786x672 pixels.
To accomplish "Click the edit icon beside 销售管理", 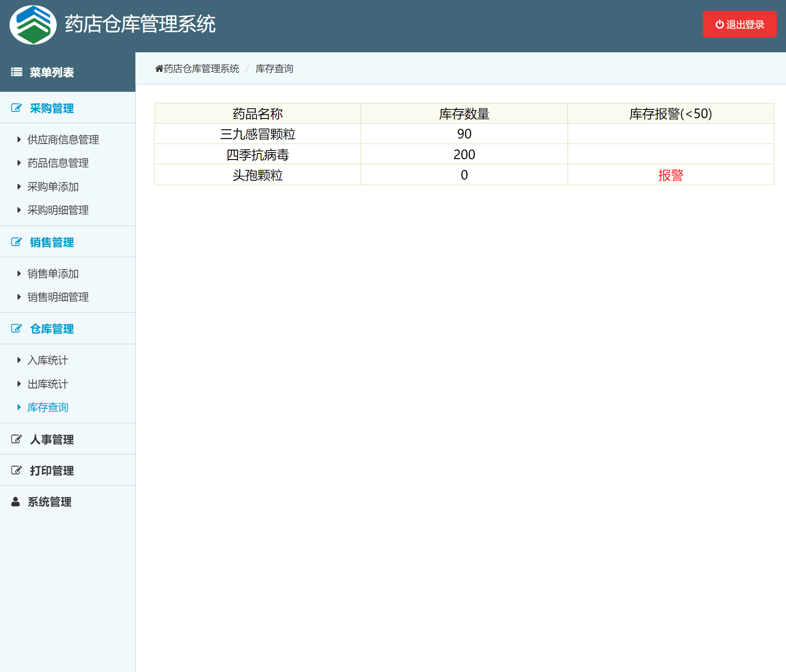I will click(16, 242).
